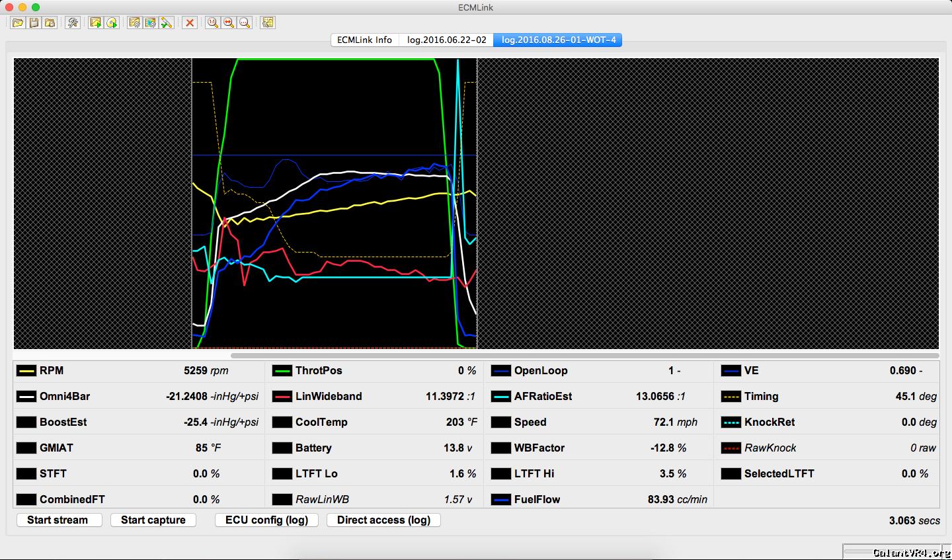The height and width of the screenshot is (560, 952).
Task: Click the 83.93 cc/min value
Action: [x=678, y=500]
